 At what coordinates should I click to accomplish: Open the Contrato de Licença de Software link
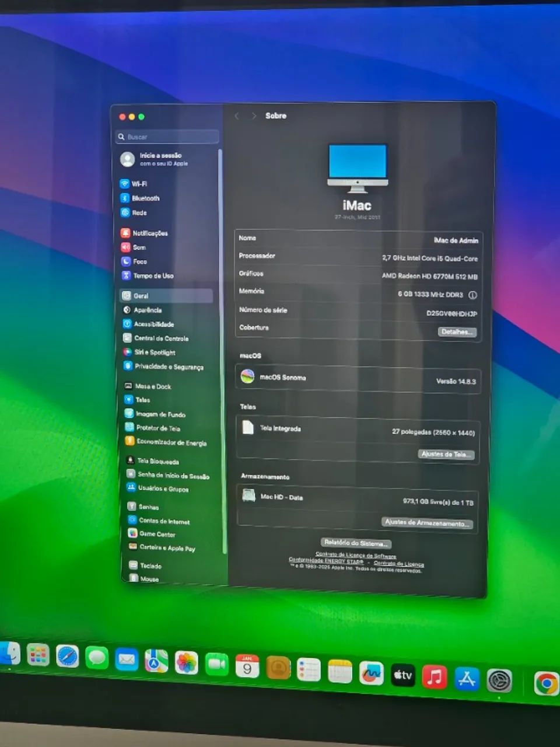point(357,554)
